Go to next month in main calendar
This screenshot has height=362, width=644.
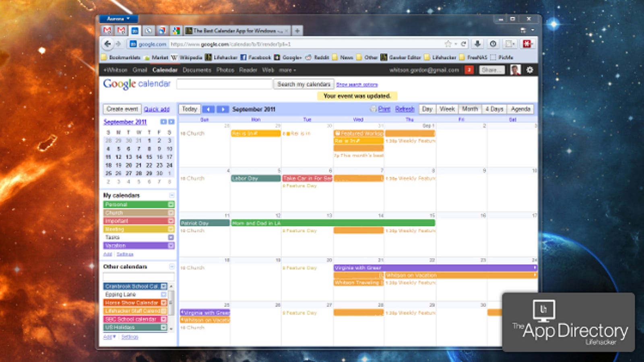click(223, 109)
